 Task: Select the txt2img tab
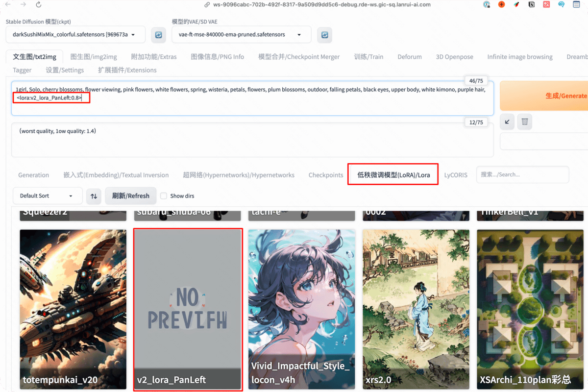(34, 57)
